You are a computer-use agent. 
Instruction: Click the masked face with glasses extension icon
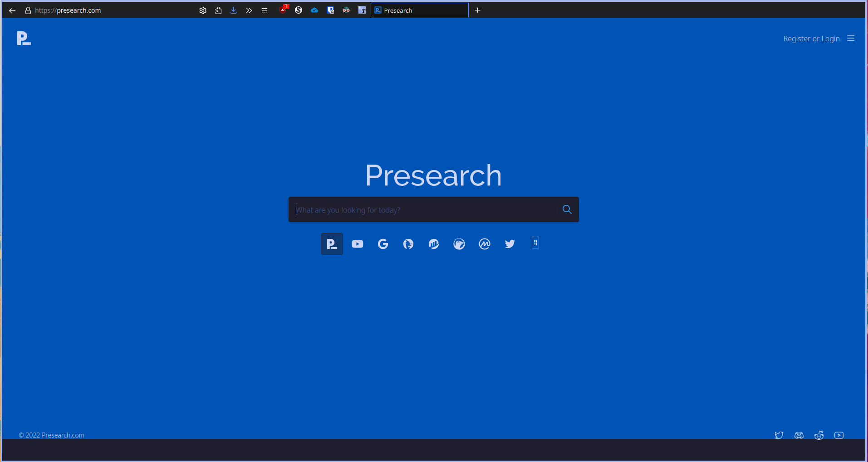point(346,10)
